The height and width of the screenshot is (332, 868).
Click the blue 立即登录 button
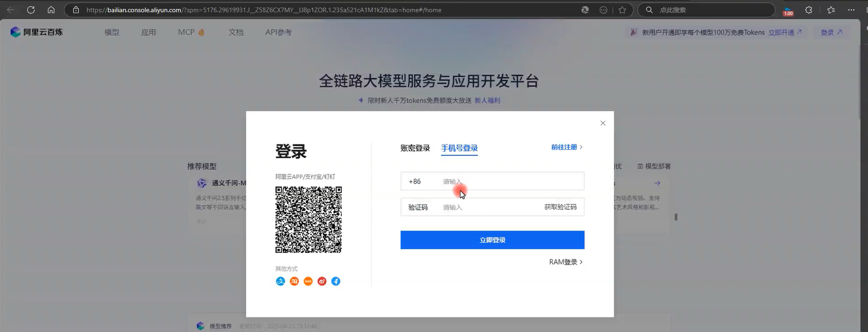492,240
